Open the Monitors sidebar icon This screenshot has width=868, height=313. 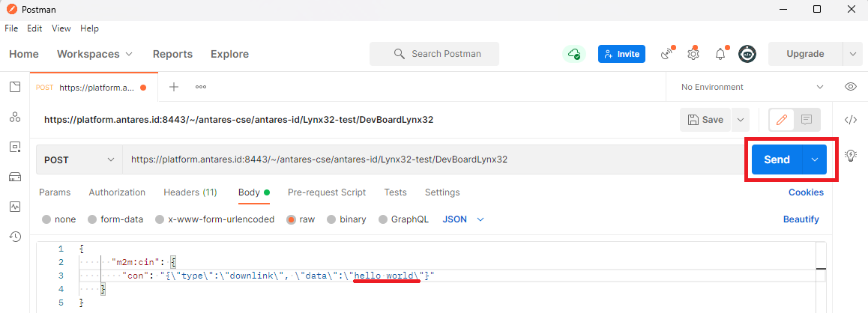coord(15,207)
